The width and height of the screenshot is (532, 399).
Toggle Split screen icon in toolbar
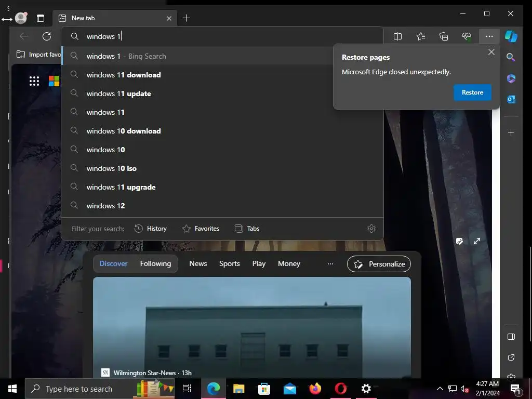[397, 36]
